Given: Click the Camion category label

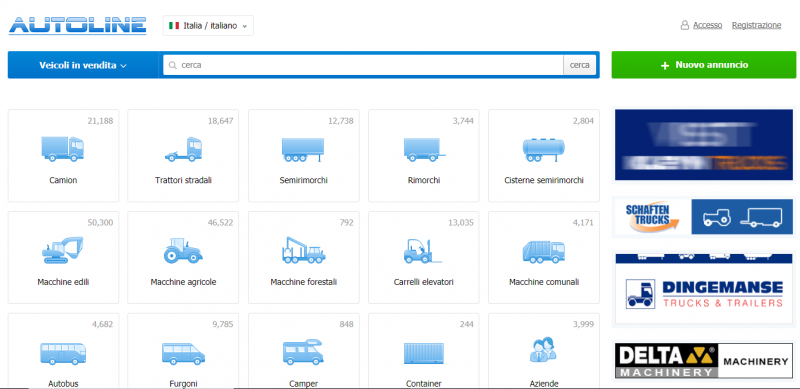Looking at the screenshot, I should tap(63, 180).
